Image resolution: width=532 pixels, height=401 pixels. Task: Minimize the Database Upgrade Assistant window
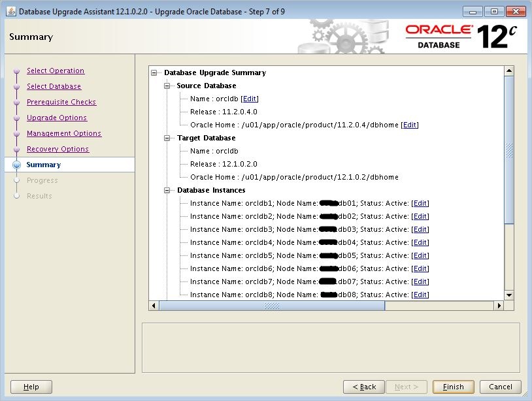[473, 12]
